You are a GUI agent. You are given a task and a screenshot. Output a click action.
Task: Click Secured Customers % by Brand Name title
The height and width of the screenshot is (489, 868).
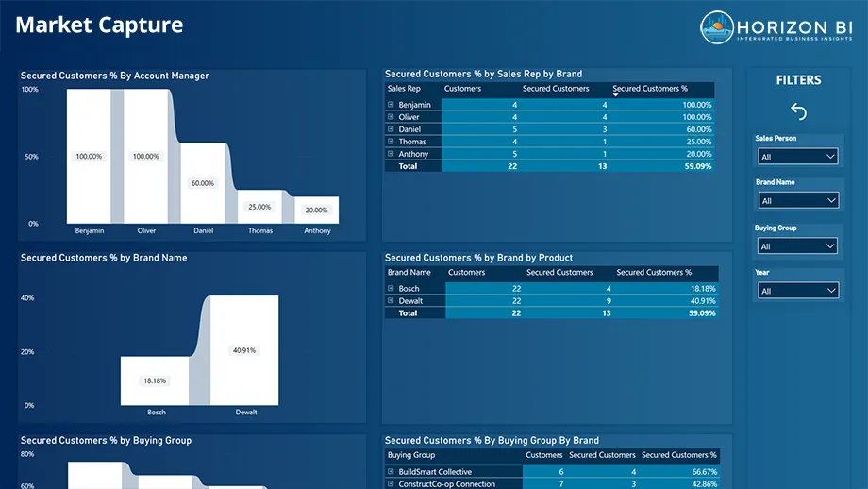[x=104, y=258]
